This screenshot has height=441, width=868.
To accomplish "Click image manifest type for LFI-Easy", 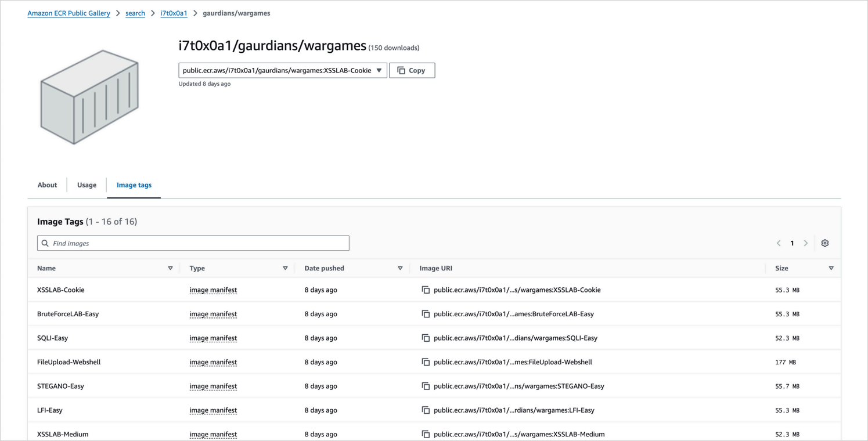I will coord(213,410).
